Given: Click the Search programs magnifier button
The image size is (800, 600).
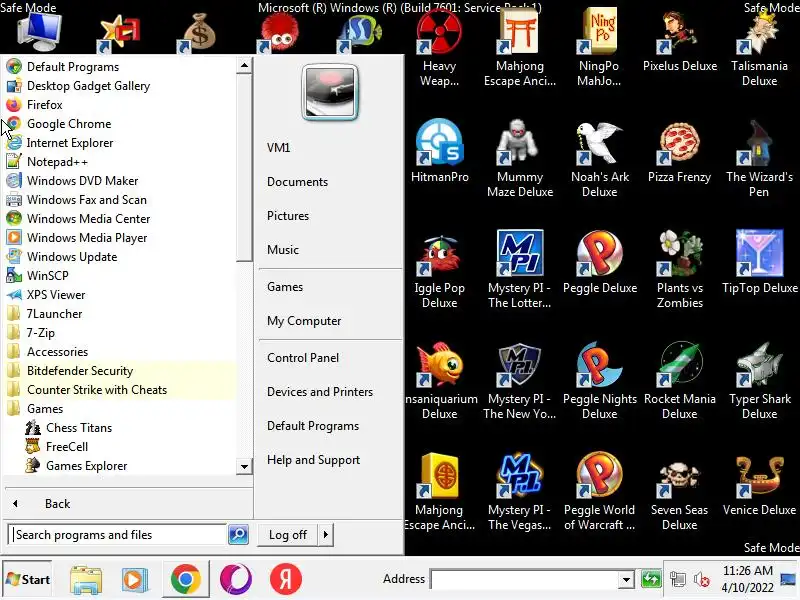Looking at the screenshot, I should (238, 535).
